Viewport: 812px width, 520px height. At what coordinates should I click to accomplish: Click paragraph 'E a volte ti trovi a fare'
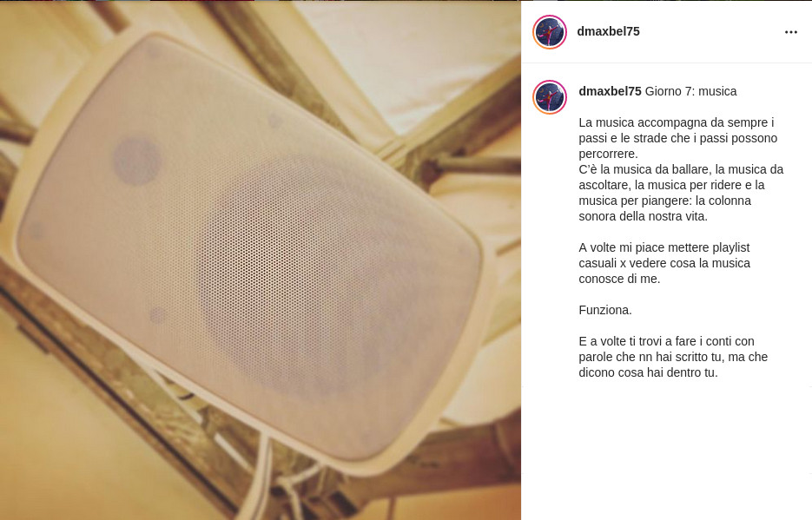pos(673,357)
